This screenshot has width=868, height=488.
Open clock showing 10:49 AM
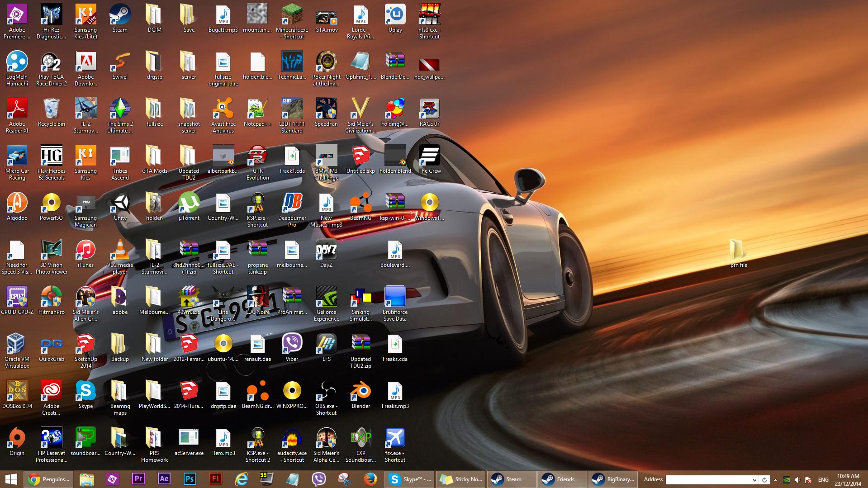pyautogui.click(x=848, y=479)
